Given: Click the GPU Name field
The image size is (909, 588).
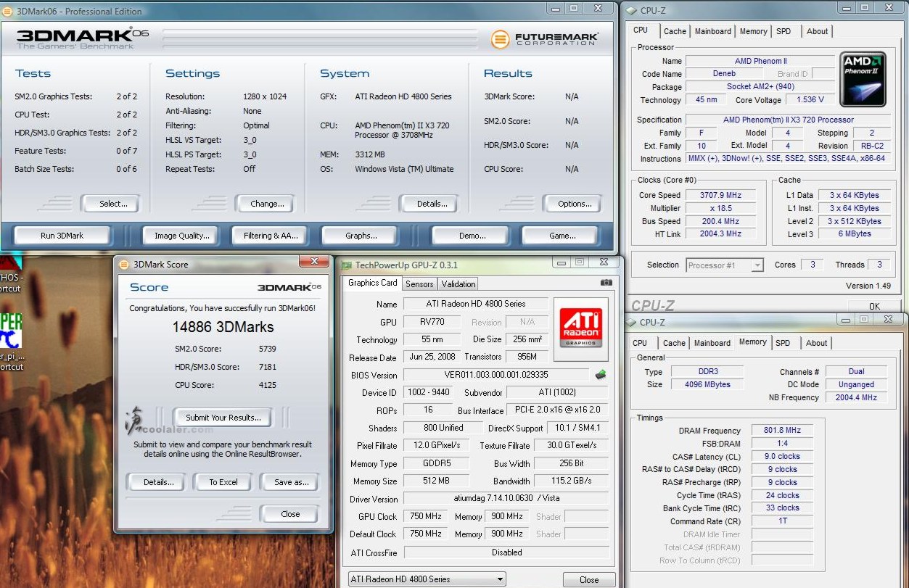Looking at the screenshot, I should 475,304.
